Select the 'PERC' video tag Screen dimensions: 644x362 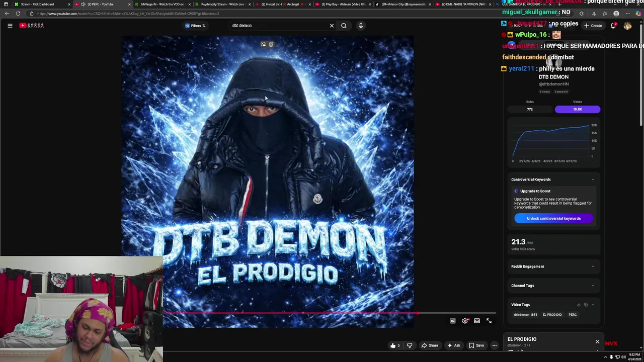[x=573, y=315]
